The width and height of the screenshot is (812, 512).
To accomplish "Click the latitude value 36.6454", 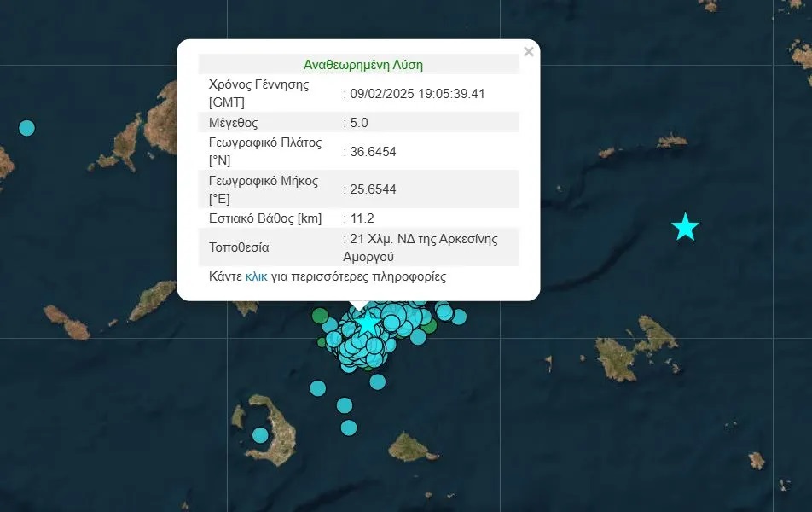I will coord(371,152).
